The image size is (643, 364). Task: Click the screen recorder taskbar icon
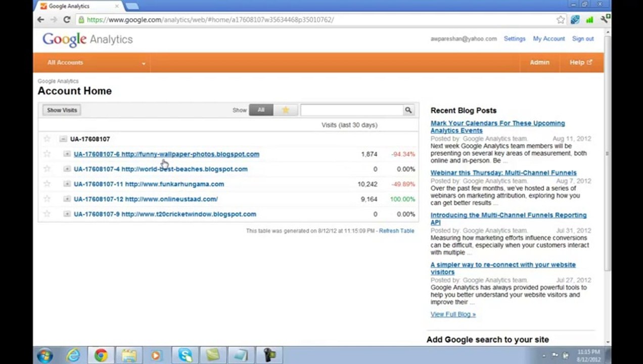(269, 355)
